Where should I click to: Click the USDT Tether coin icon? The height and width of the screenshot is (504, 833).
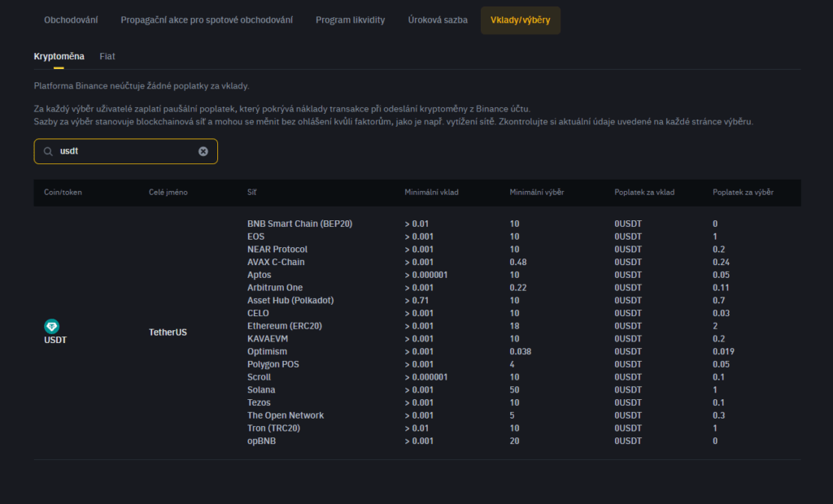[51, 326]
